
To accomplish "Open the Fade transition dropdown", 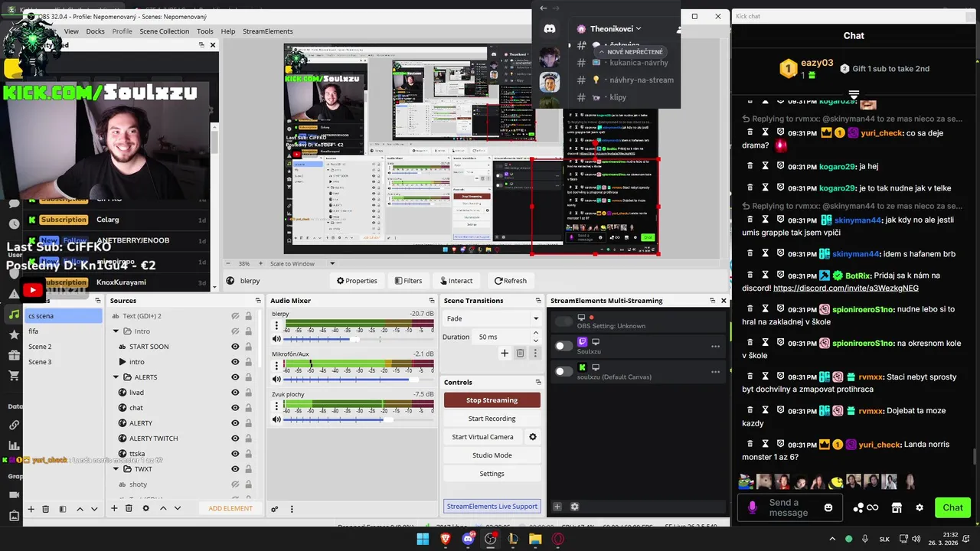I will tap(492, 318).
